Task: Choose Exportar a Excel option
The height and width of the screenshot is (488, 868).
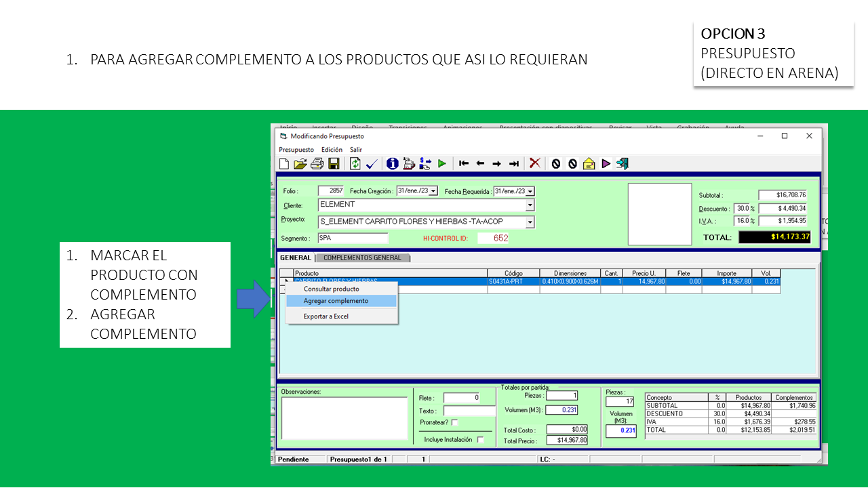Action: click(325, 317)
